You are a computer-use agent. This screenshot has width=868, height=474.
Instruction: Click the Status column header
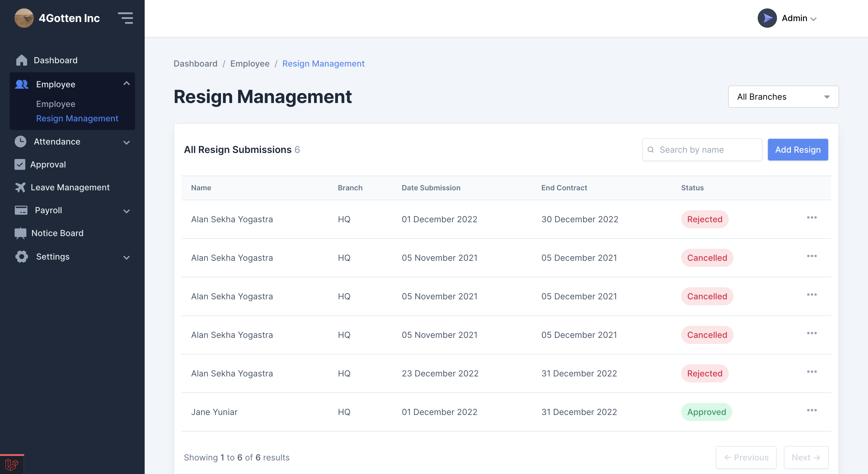tap(692, 188)
